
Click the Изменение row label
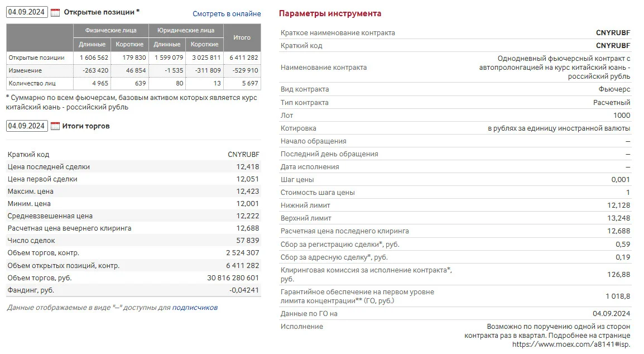click(26, 70)
